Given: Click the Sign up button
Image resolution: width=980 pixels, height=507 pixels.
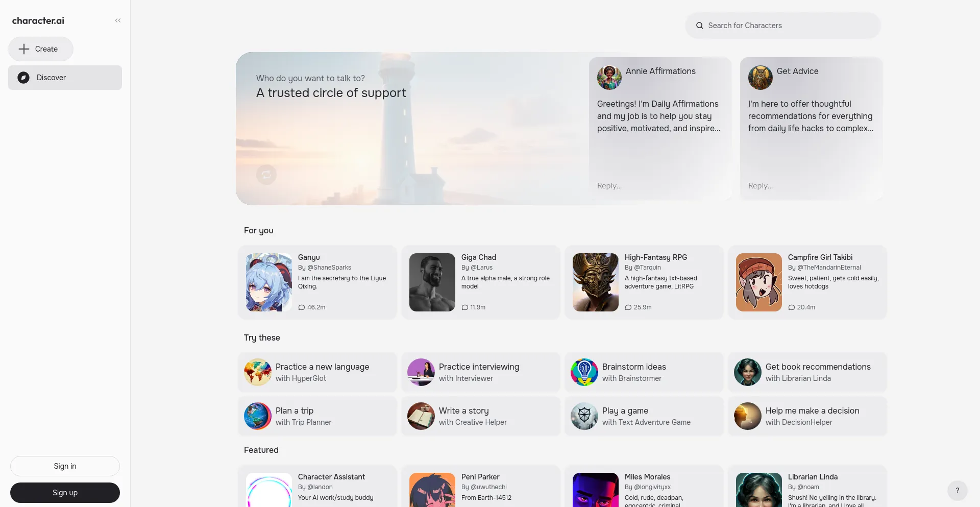Looking at the screenshot, I should click(65, 493).
